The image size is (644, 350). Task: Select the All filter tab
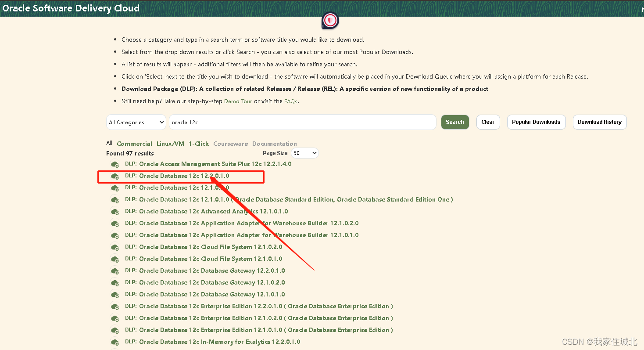pos(109,143)
